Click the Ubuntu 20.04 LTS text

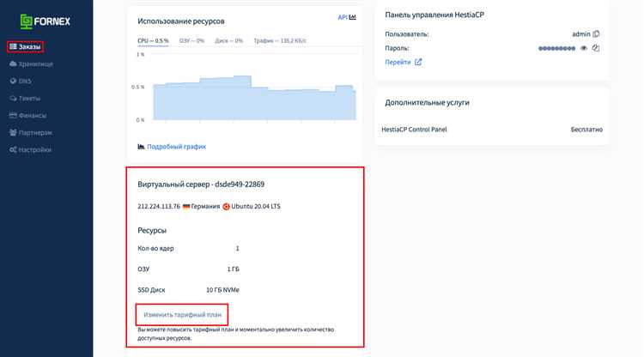point(256,207)
